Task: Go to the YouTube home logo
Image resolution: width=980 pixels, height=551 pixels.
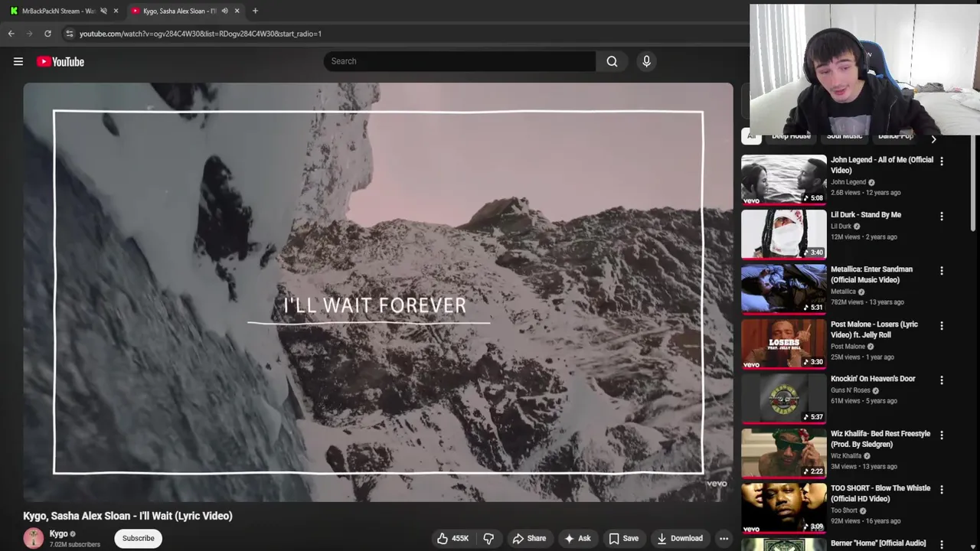Action: click(60, 62)
